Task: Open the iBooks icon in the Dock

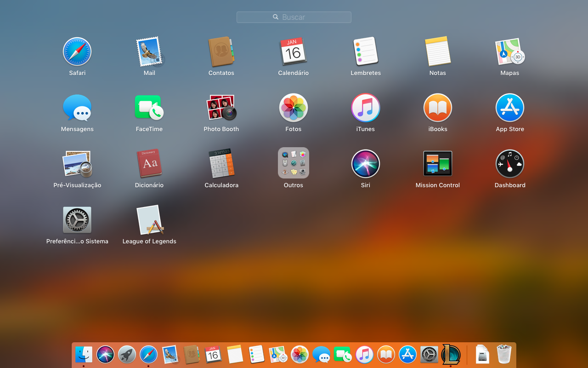Action: (386, 355)
